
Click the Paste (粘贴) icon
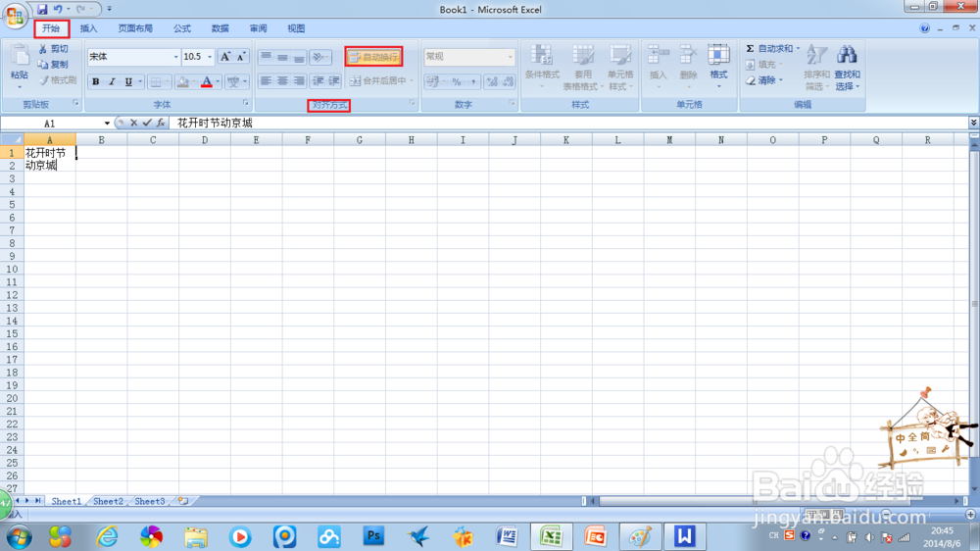coord(20,56)
